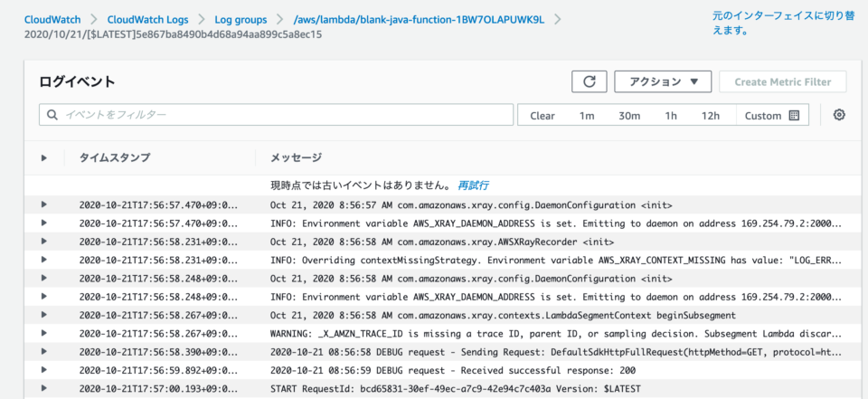This screenshot has height=399, width=868.
Task: Open the settings gear icon
Action: click(x=839, y=115)
